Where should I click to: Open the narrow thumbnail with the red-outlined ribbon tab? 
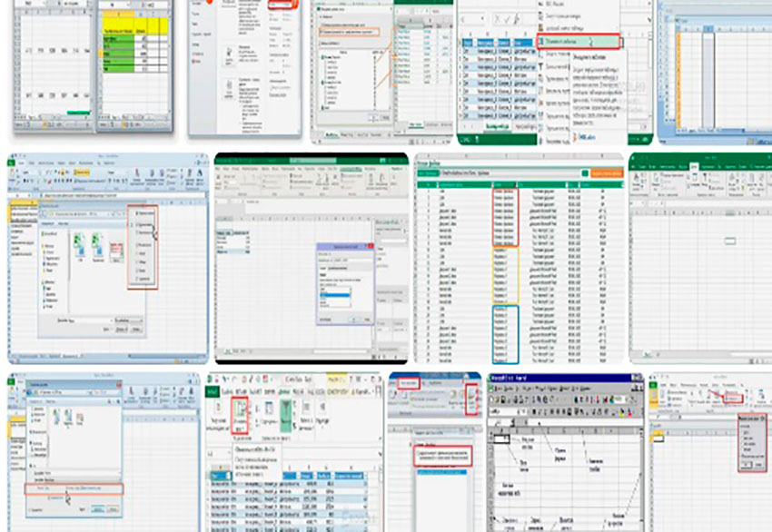pos(435,450)
